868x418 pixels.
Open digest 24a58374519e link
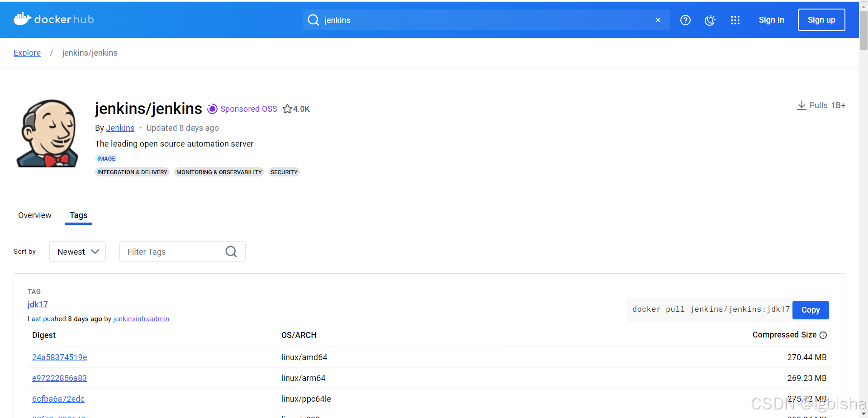60,357
